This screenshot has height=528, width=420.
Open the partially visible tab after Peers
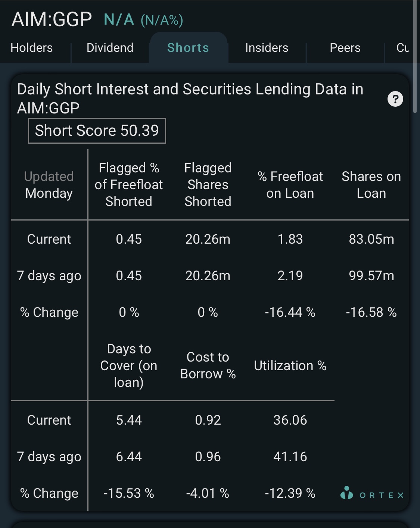(x=402, y=48)
